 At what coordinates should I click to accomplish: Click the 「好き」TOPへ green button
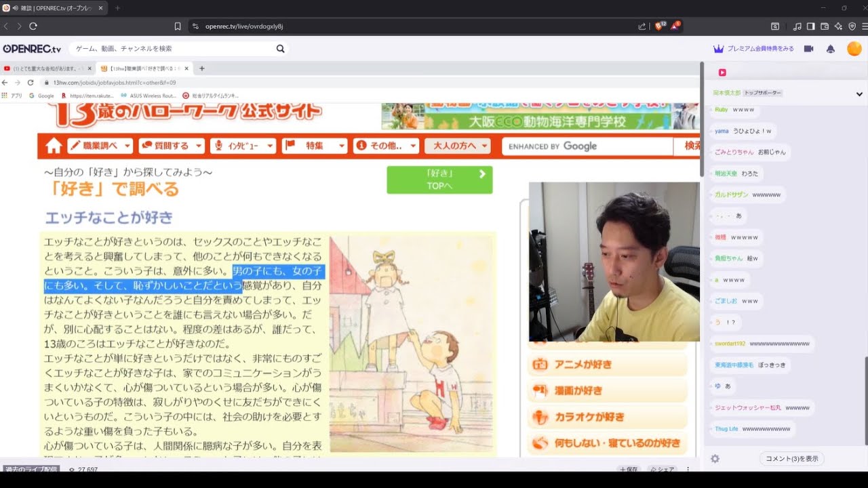click(x=439, y=180)
